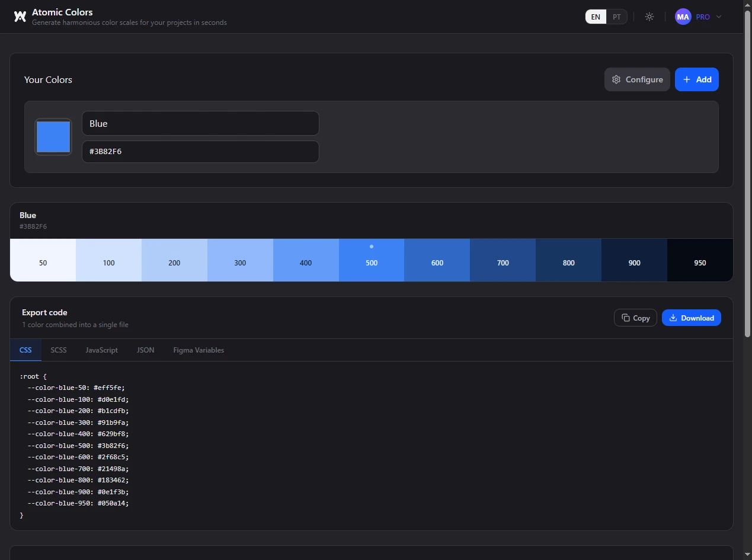
Task: Click the Atomic Colors logo icon
Action: click(20, 17)
